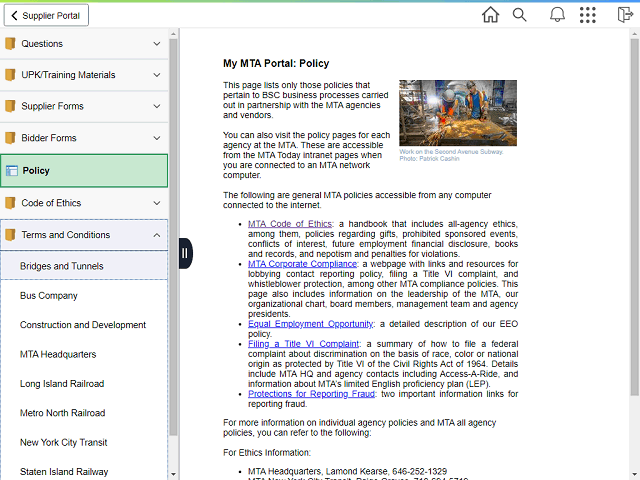This screenshot has width=640, height=480.
Task: Expand the UPK/Training Materials chevron
Action: 157,75
